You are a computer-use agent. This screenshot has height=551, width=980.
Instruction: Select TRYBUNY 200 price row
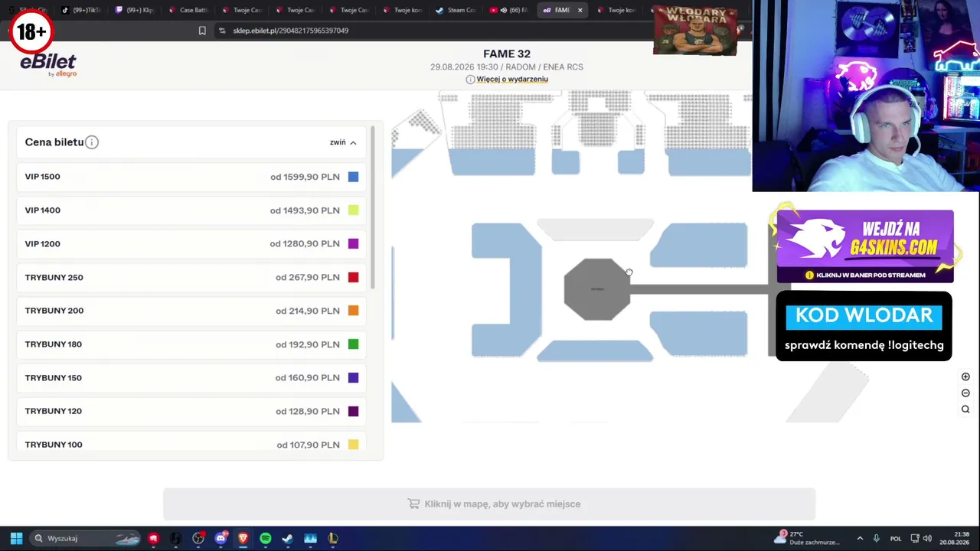[191, 311]
